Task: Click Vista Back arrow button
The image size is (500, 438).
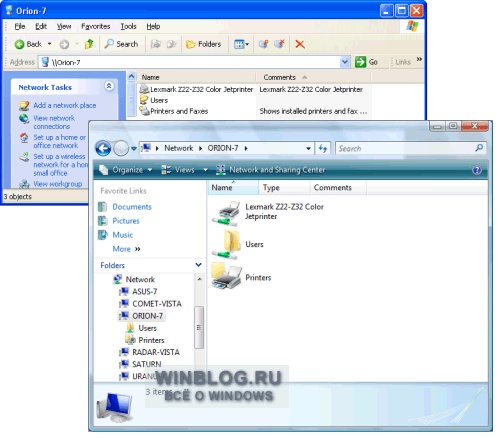Action: point(103,148)
